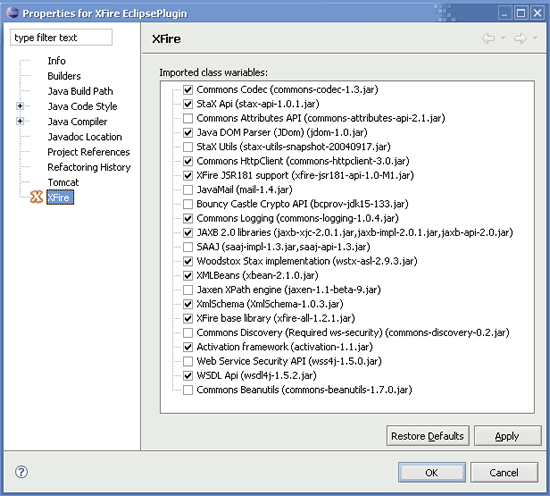Click the Eclipse icon in the title bar
Viewport: 550px width, 496px height.
pyautogui.click(x=12, y=12)
